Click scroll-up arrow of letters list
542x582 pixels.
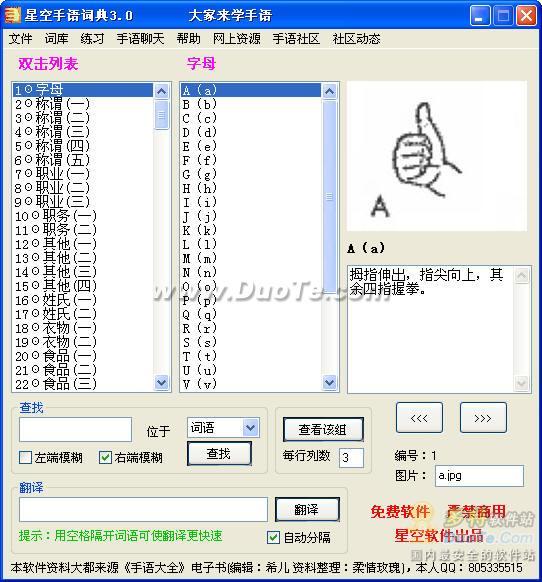330,91
